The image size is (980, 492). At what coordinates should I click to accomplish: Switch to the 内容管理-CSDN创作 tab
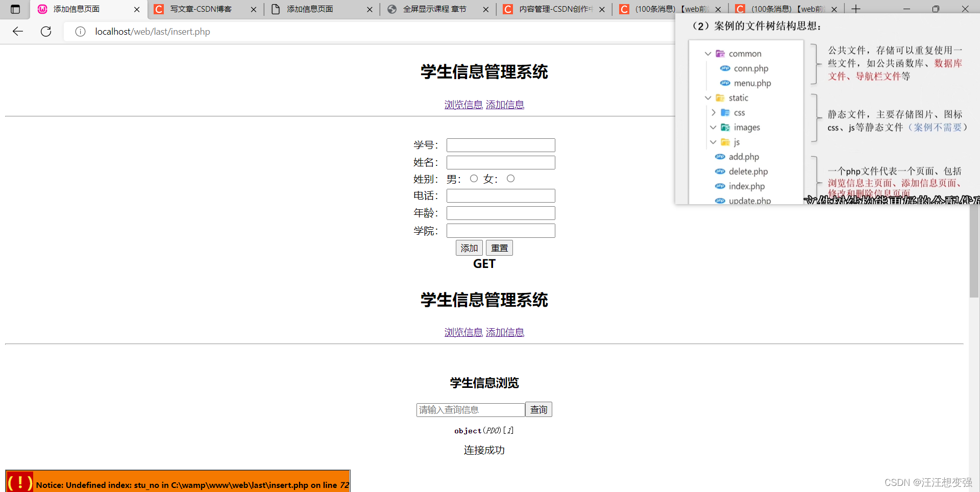[551, 9]
